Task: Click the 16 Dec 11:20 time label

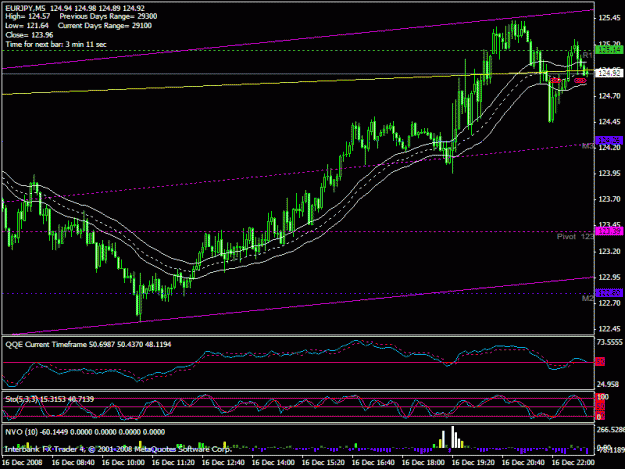Action: pos(173,463)
